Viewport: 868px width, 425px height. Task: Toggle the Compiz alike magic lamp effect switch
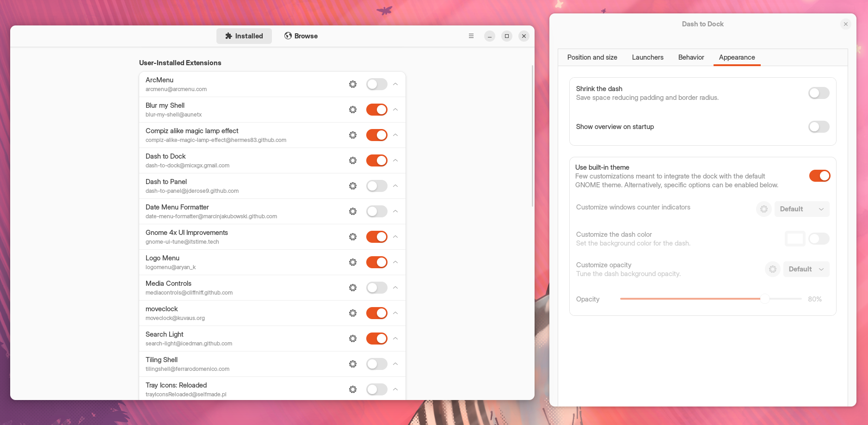coord(377,135)
